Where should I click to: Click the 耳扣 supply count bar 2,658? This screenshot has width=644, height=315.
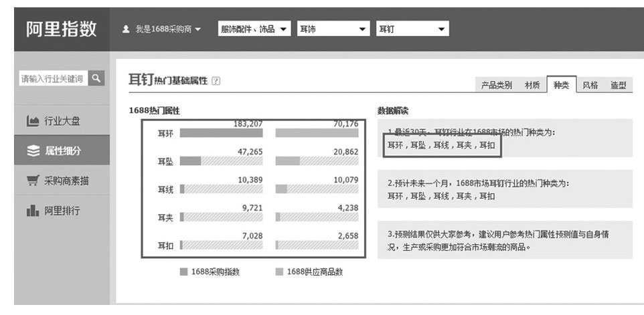[317, 245]
